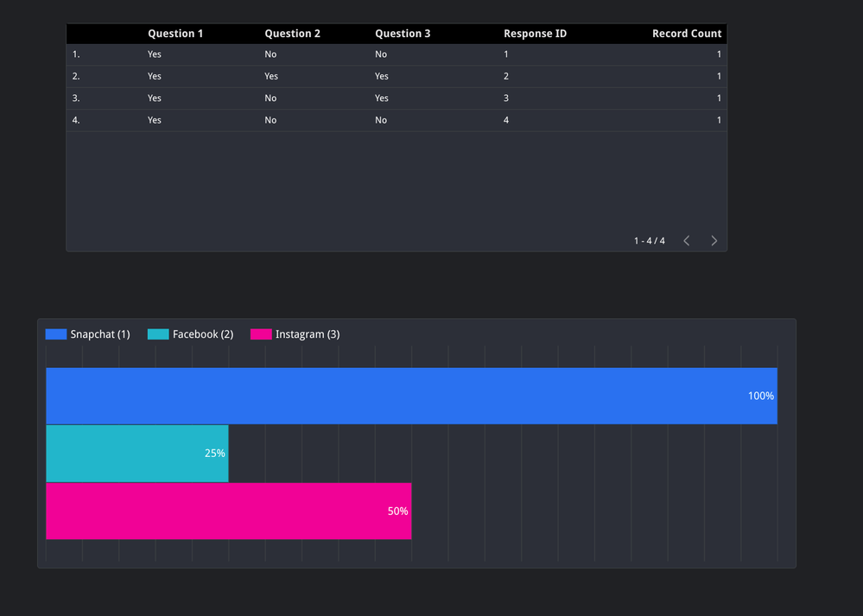This screenshot has width=863, height=616.
Task: Click the 50% bar data label
Action: (x=397, y=511)
